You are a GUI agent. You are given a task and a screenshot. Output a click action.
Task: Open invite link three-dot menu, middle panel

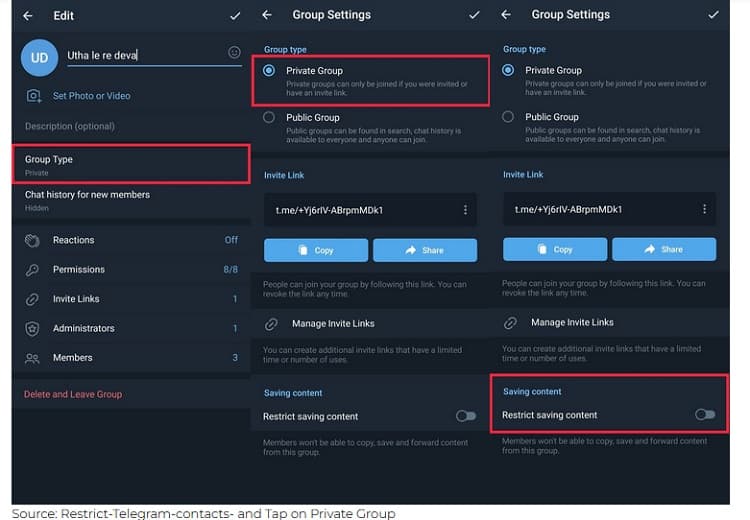[465, 210]
